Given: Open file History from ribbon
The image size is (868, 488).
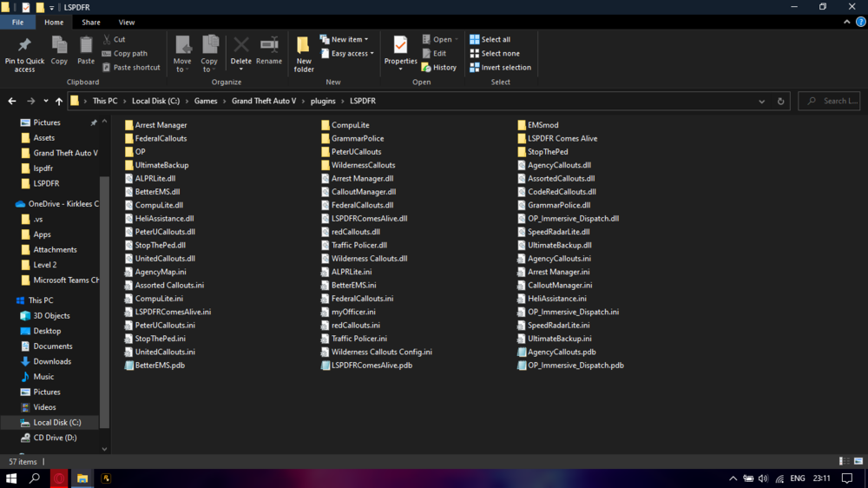Looking at the screenshot, I should click(x=439, y=67).
